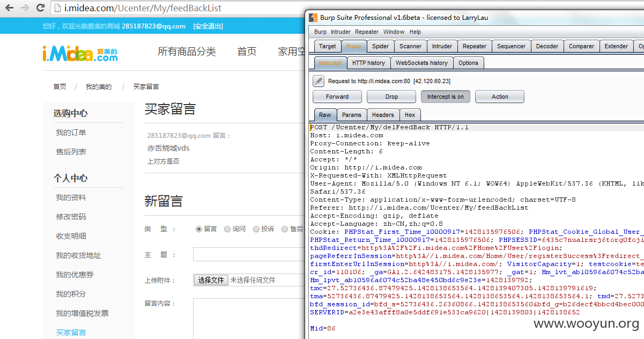This screenshot has width=644, height=339.
Task: Select the 询问 radio button
Action: 227,229
